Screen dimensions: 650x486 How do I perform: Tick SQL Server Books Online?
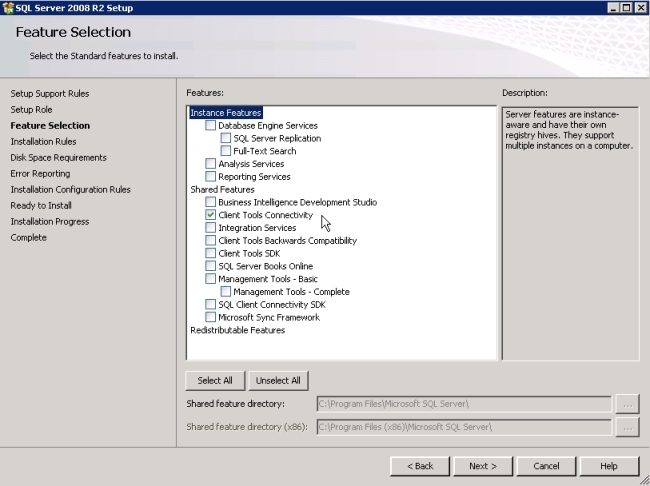click(211, 266)
